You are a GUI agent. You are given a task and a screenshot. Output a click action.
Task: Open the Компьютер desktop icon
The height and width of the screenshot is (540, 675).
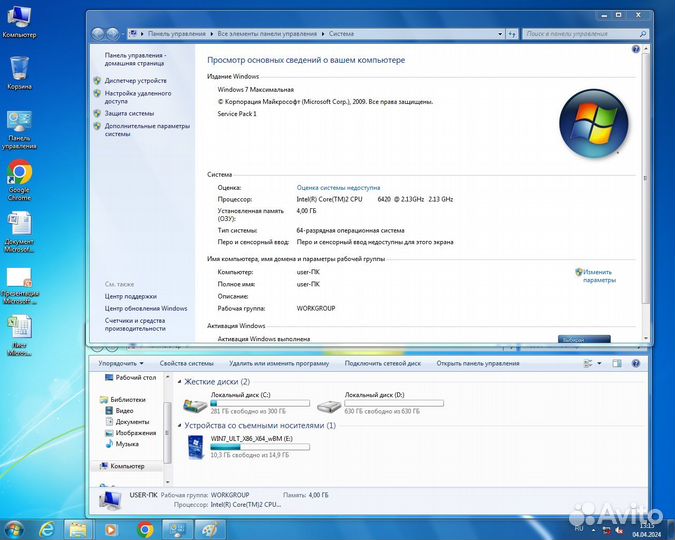(x=19, y=22)
